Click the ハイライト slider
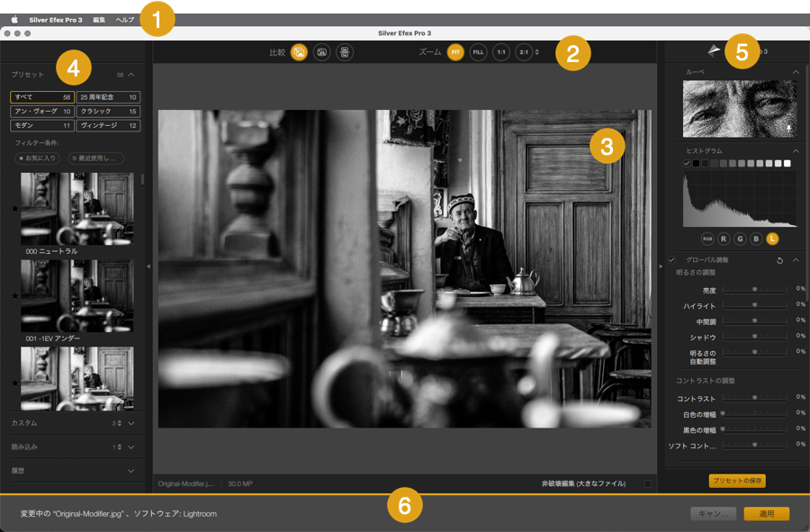Viewport: 810px width, 532px height. point(755,306)
